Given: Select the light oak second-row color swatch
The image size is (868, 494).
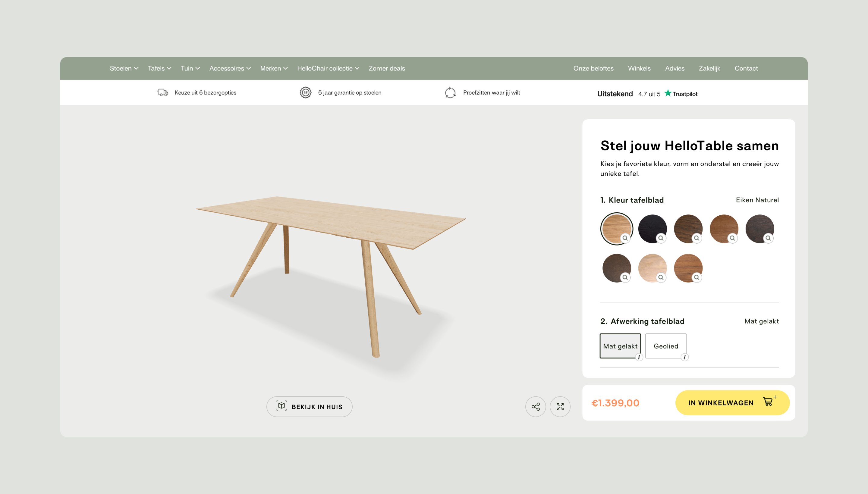Looking at the screenshot, I should click(x=652, y=268).
